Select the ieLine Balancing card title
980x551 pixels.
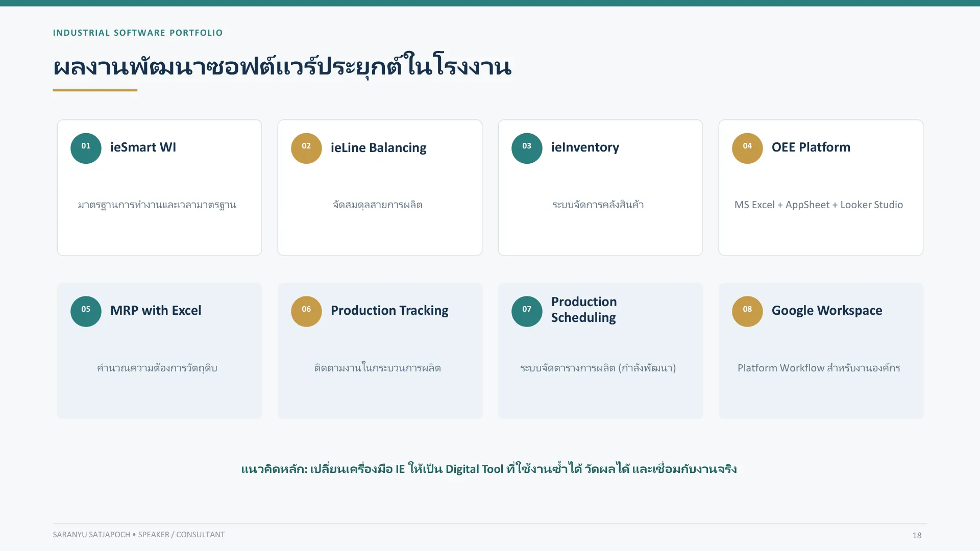tap(379, 148)
